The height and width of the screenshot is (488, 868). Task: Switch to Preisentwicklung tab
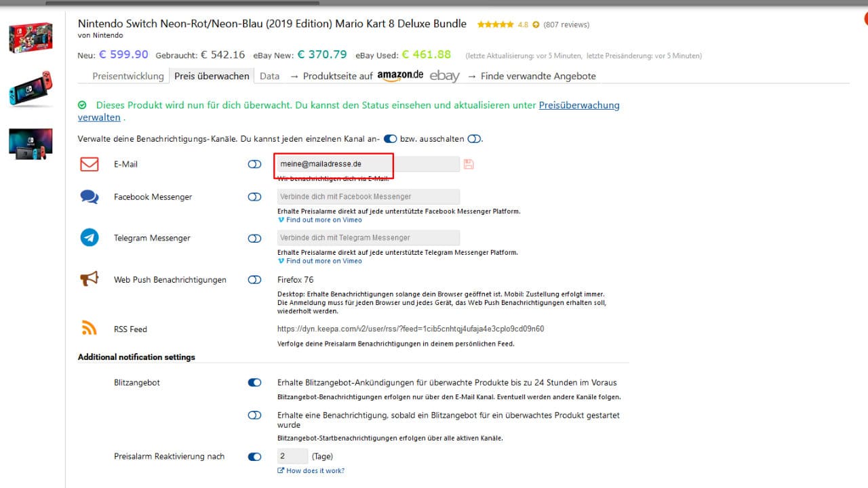click(x=127, y=76)
